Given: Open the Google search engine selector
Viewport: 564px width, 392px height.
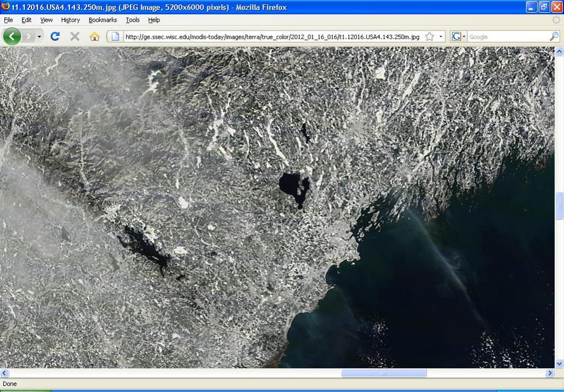Looking at the screenshot, I should [458, 36].
